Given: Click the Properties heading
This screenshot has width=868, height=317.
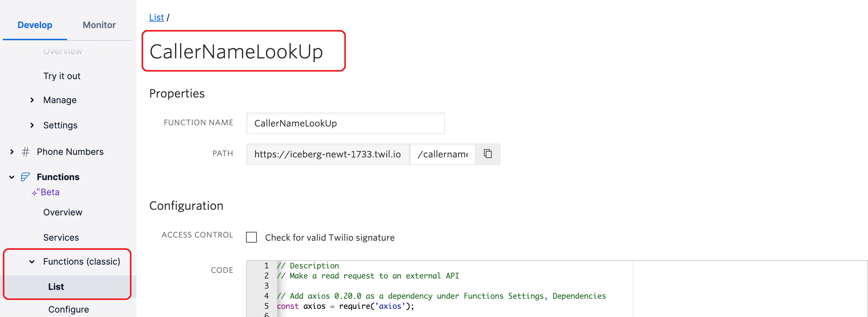Looking at the screenshot, I should [177, 93].
